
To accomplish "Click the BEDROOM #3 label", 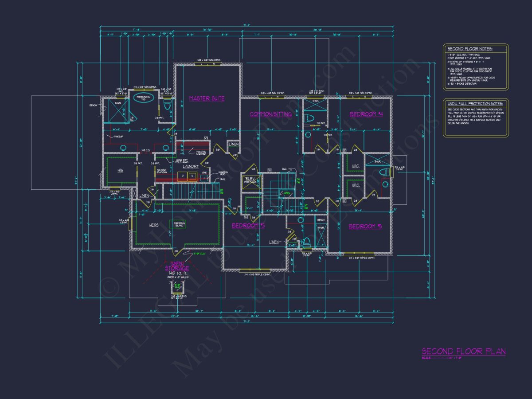I will point(248,226).
